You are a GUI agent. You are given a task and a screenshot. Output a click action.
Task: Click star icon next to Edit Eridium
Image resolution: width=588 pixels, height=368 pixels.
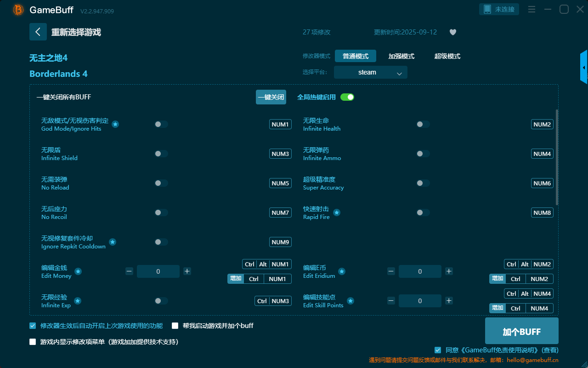click(342, 271)
